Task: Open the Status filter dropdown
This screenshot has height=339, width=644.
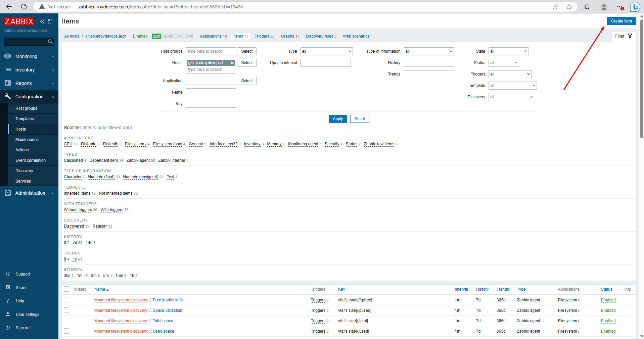Action: click(504, 63)
